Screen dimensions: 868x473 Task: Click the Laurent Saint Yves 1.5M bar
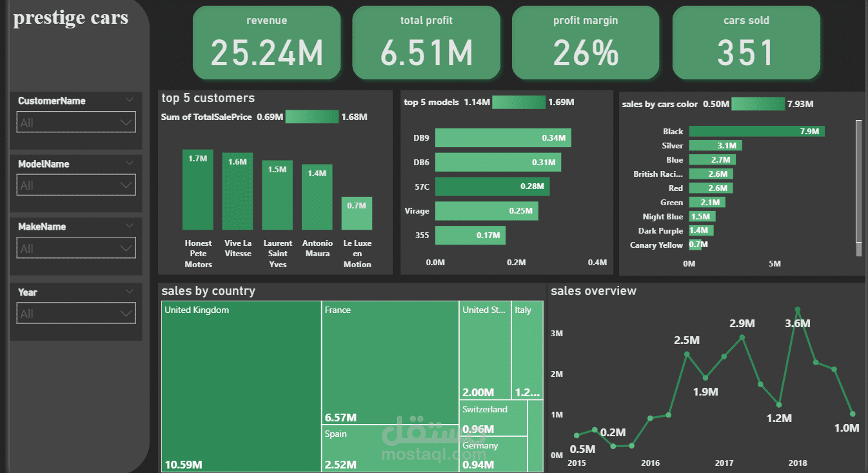277,196
